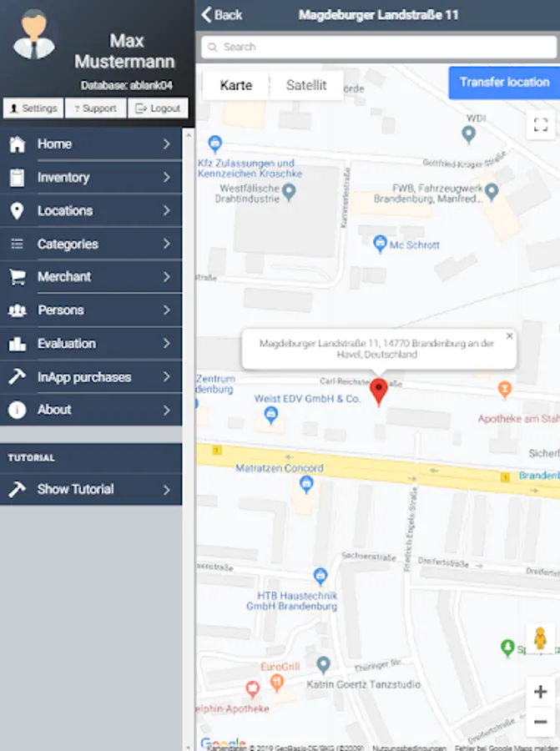Expand the Evaluation chevron arrow
Screen dimensions: 560x751
point(167,344)
